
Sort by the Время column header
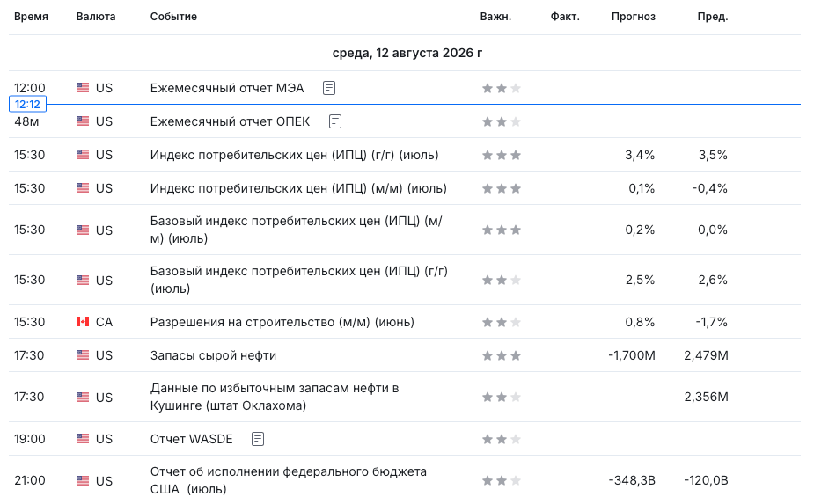(31, 17)
